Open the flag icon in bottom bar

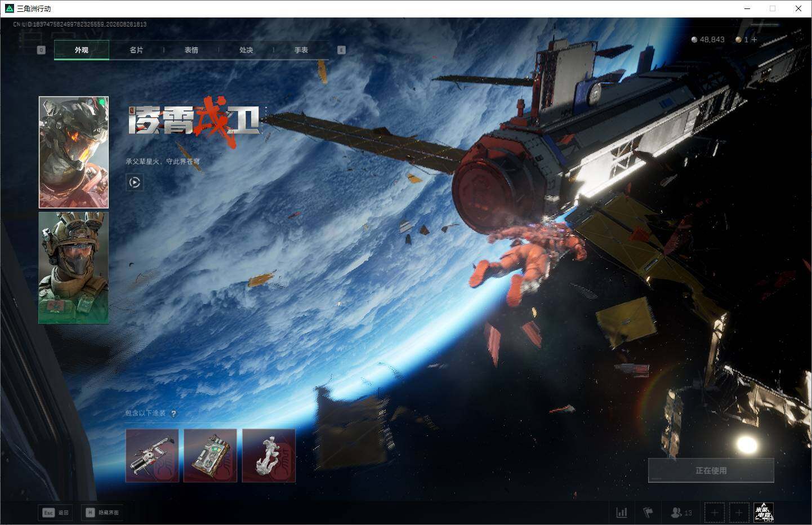coord(648,513)
